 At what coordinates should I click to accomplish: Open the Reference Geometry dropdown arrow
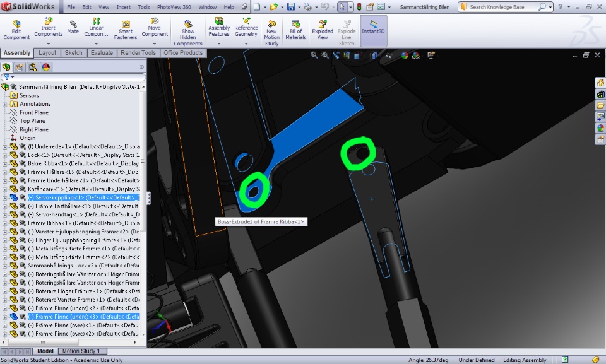coord(246,44)
